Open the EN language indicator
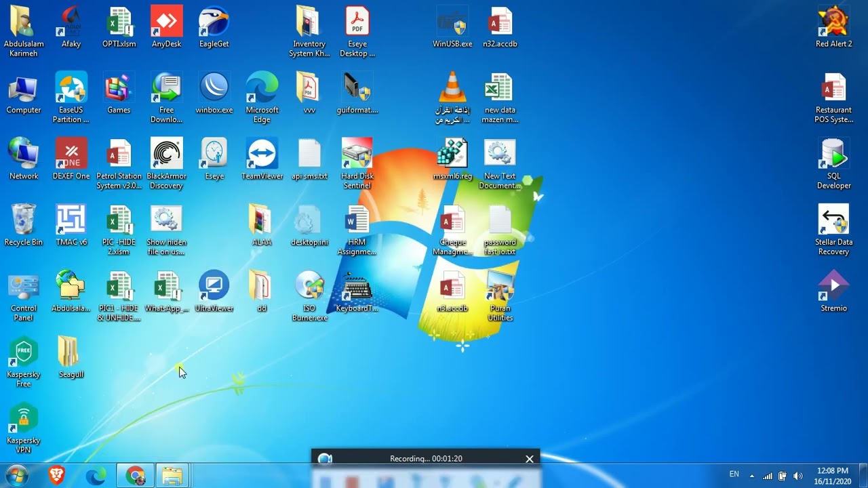 tap(734, 474)
